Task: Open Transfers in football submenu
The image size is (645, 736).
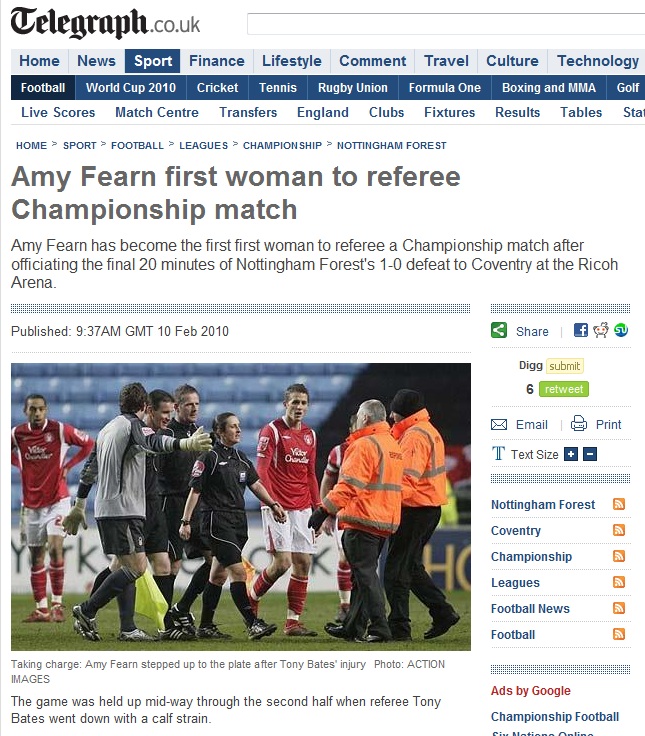Action: tap(248, 113)
